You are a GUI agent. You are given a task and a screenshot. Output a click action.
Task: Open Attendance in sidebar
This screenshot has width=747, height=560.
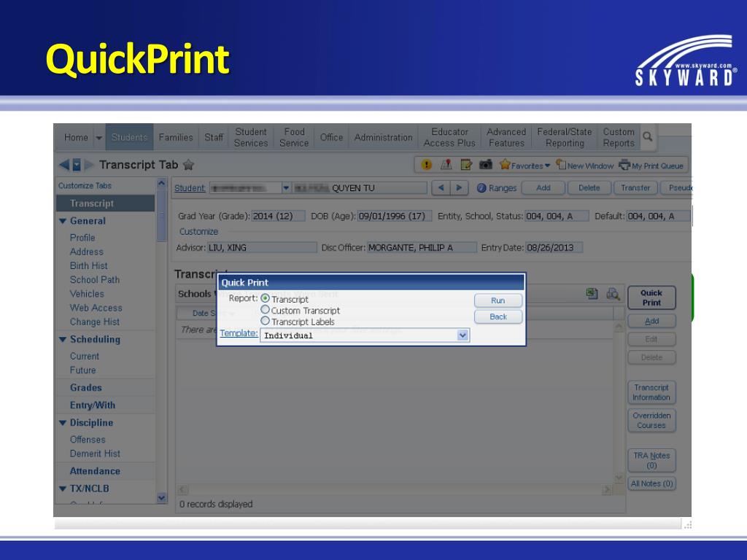click(95, 471)
